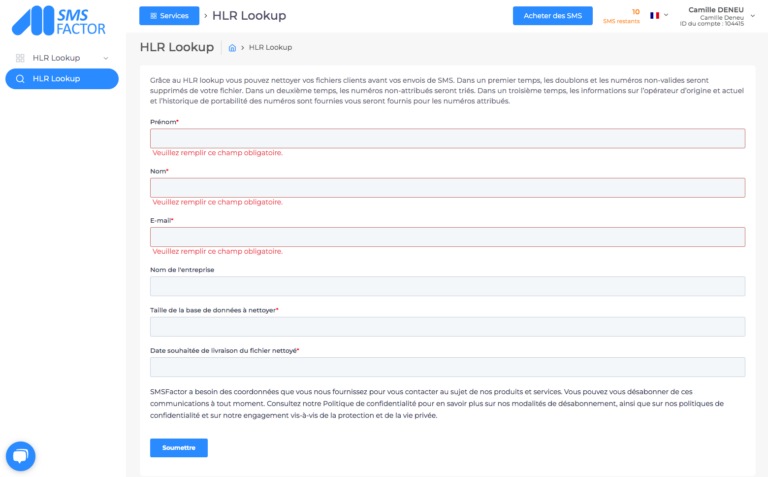Click into the E-mail field

click(x=448, y=237)
